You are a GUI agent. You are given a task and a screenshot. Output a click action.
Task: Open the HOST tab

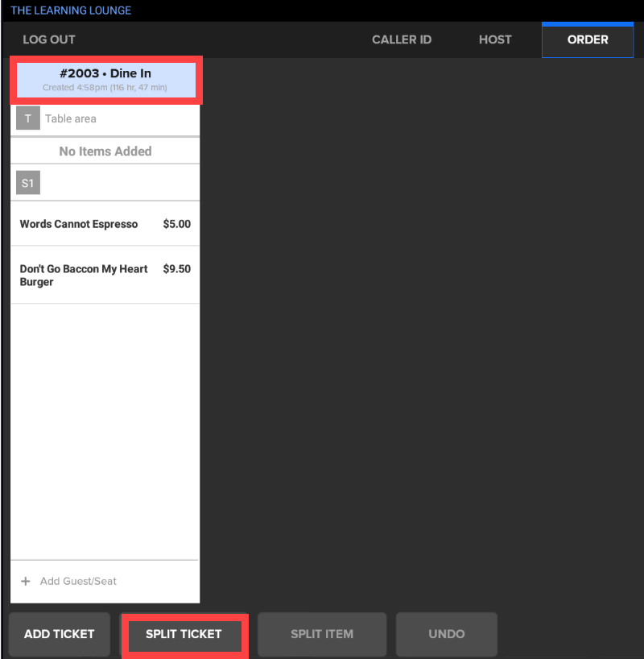tap(494, 39)
